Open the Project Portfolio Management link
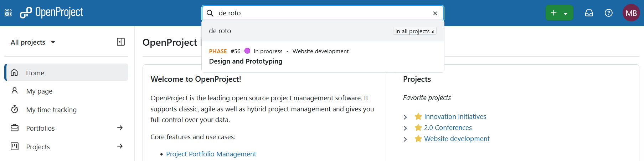 pyautogui.click(x=211, y=154)
